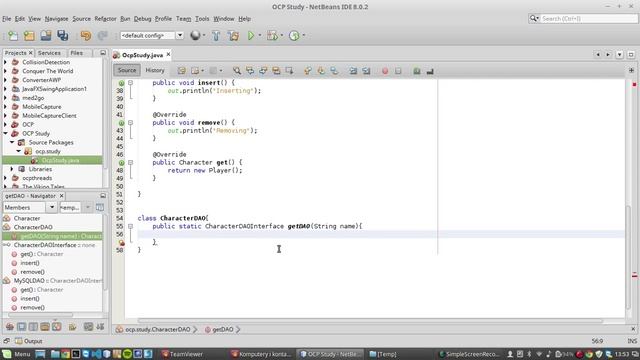This screenshot has height=360, width=640.
Task: Click the Clean and Build icon
Action: click(x=233, y=36)
